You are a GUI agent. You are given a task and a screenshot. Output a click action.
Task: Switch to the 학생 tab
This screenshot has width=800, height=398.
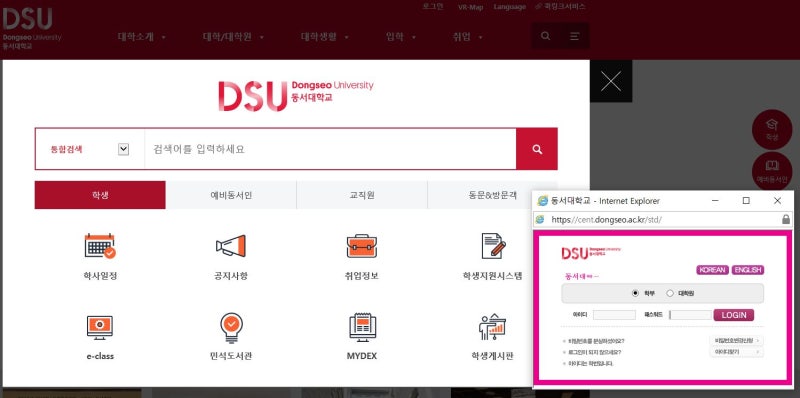[x=100, y=195]
